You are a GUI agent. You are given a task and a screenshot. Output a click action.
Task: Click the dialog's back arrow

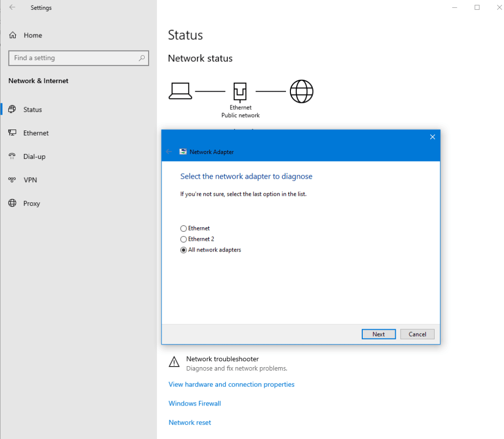(x=169, y=152)
